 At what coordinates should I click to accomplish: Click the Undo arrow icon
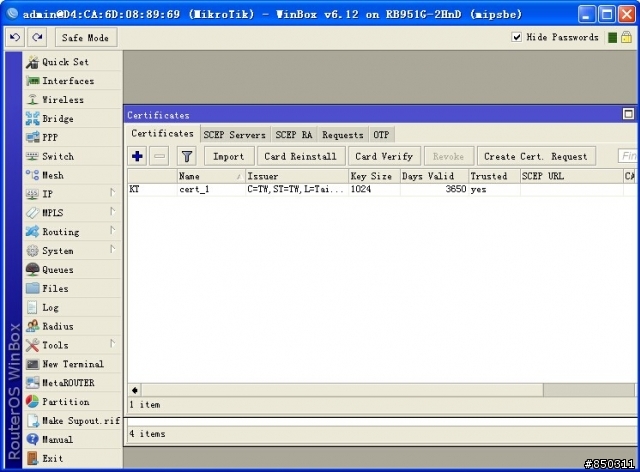(x=15, y=38)
